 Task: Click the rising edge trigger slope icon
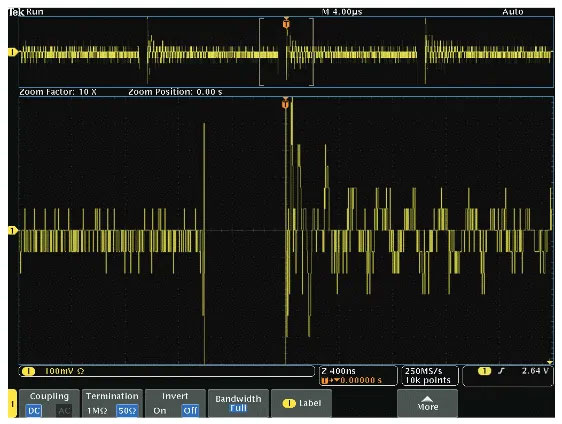(501, 371)
